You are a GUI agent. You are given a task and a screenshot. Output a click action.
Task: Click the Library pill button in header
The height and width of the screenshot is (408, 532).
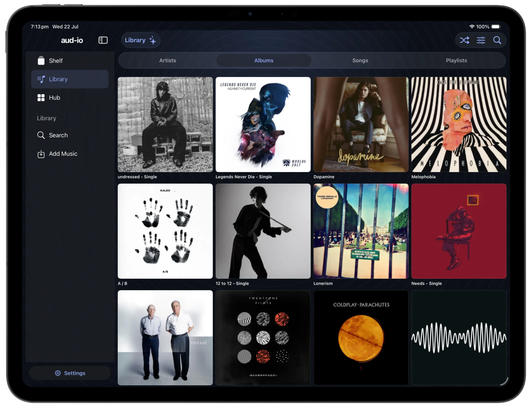141,40
